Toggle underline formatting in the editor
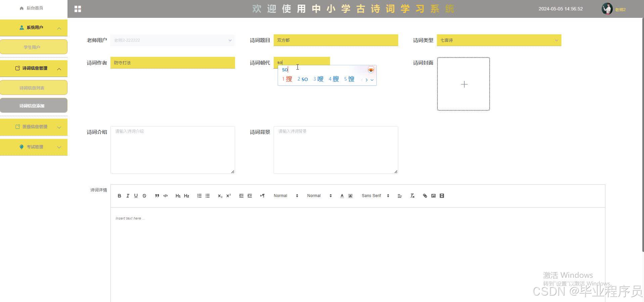This screenshot has width=644, height=302. [x=136, y=196]
